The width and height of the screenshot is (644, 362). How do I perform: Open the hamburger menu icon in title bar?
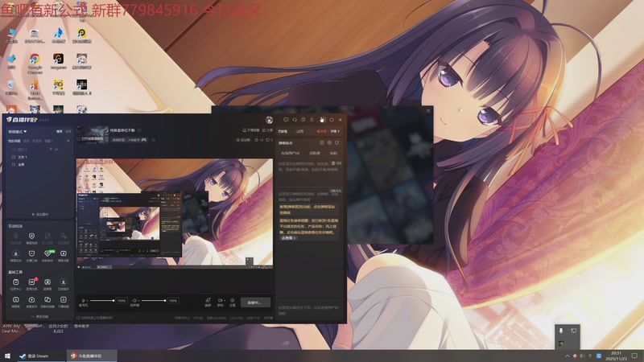tap(312, 120)
